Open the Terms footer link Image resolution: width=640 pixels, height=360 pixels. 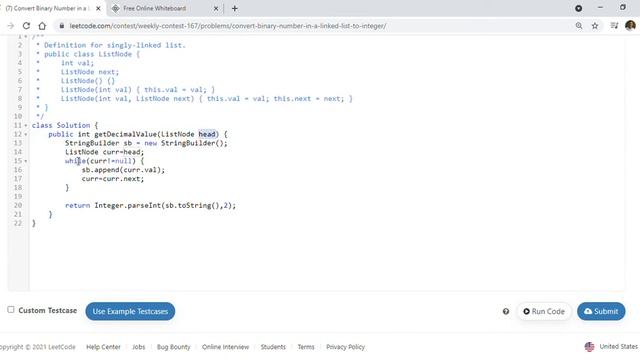[x=306, y=347]
